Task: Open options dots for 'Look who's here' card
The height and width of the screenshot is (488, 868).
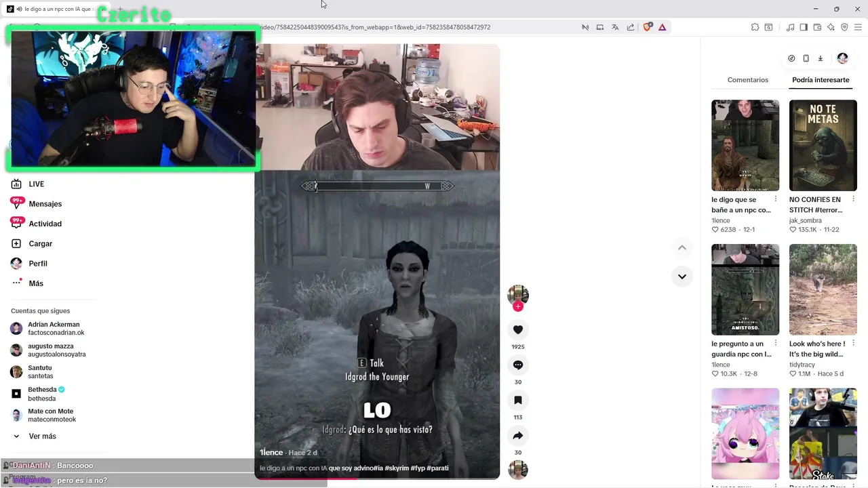Action: (x=853, y=344)
